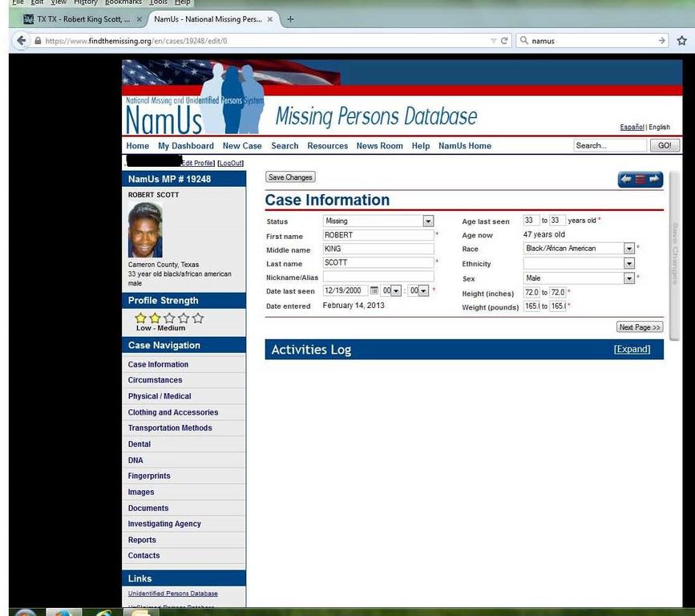
Task: Click the Nickname/Alias text field
Action: click(378, 277)
